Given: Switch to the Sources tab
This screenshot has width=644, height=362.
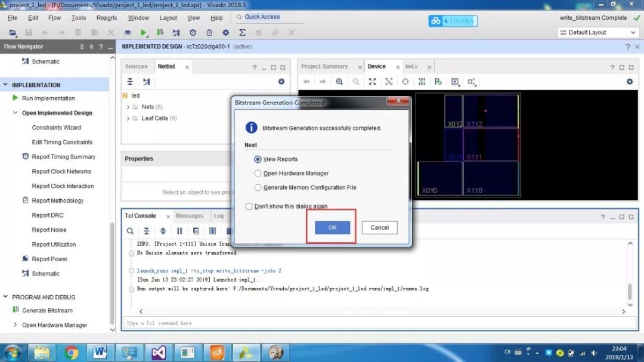Looking at the screenshot, I should coord(136,66).
